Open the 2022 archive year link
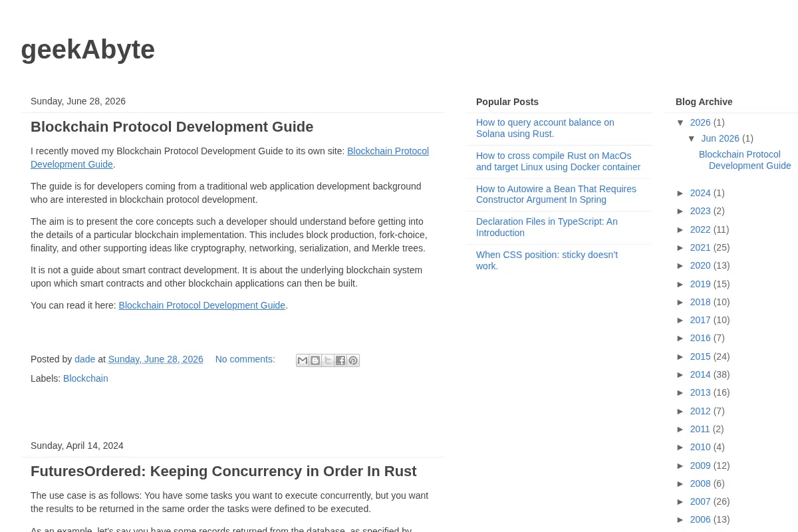This screenshot has width=798, height=532. coord(700,229)
